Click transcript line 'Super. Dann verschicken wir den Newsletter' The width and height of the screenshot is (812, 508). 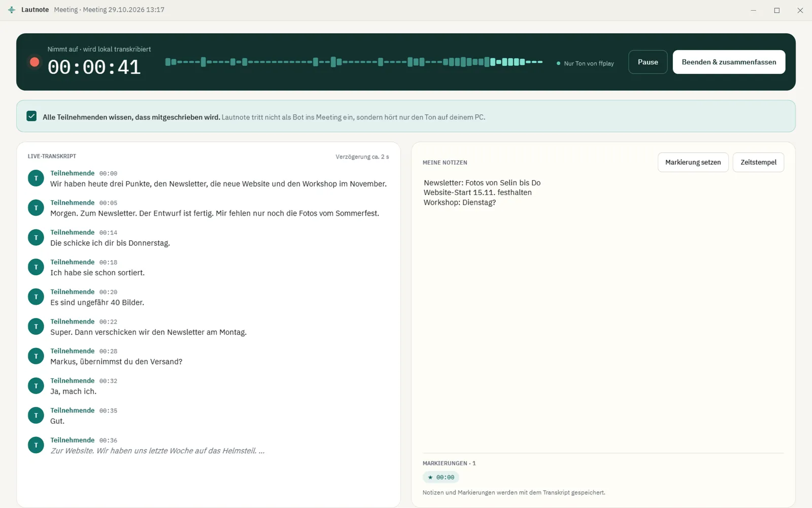click(x=148, y=332)
